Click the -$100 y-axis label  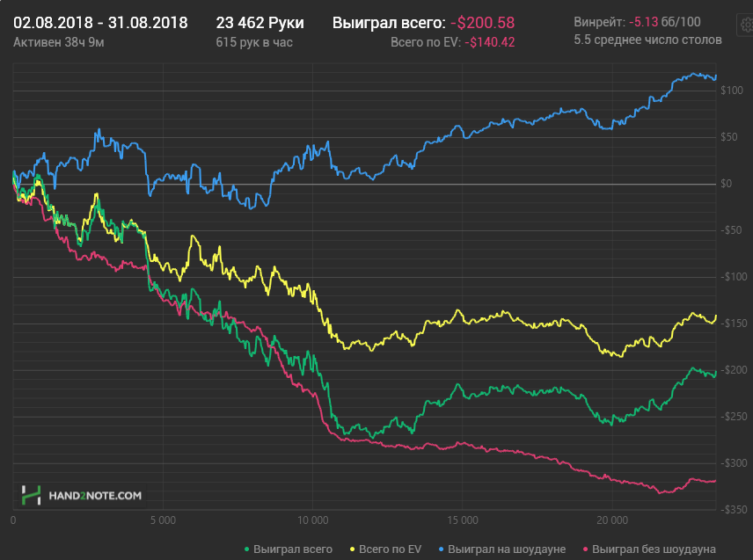[734, 276]
